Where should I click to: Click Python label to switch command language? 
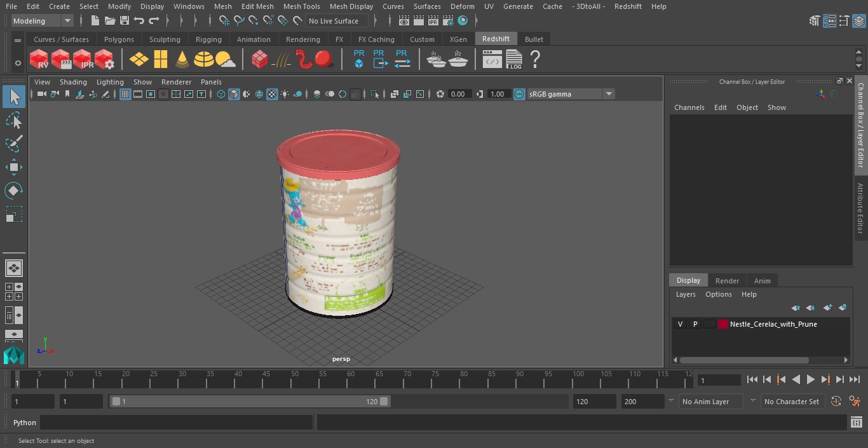25,423
